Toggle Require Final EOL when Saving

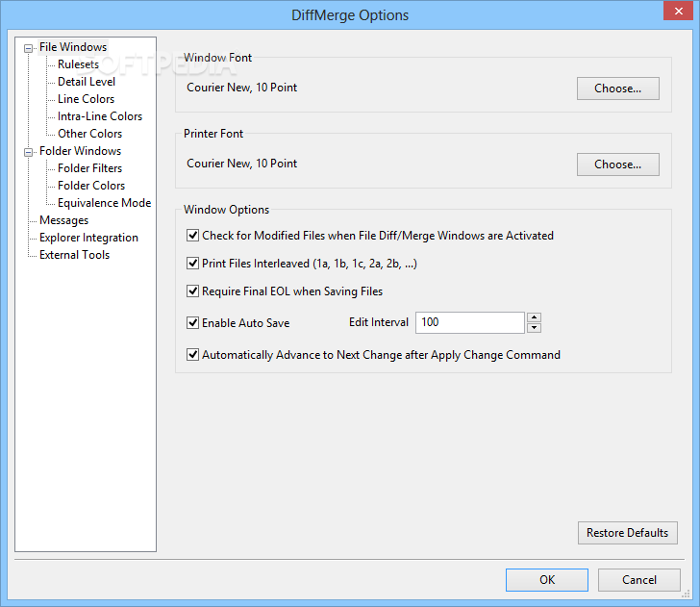coord(192,291)
